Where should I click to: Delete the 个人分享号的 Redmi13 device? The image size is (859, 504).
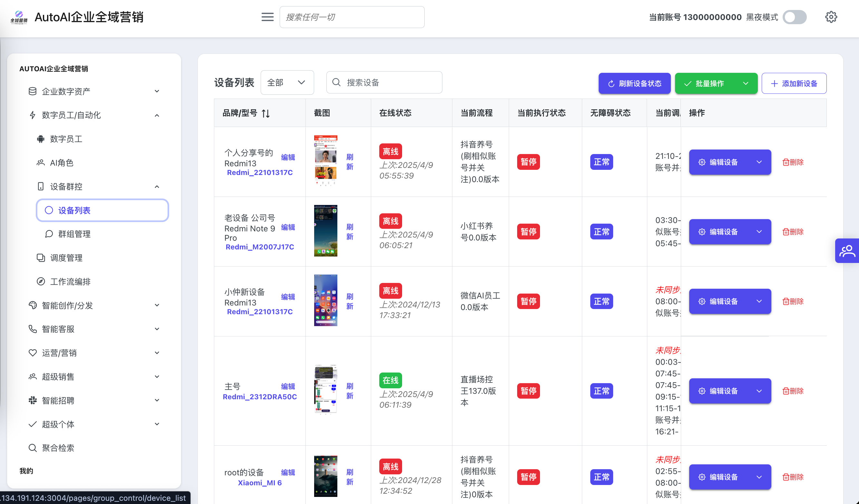point(793,162)
